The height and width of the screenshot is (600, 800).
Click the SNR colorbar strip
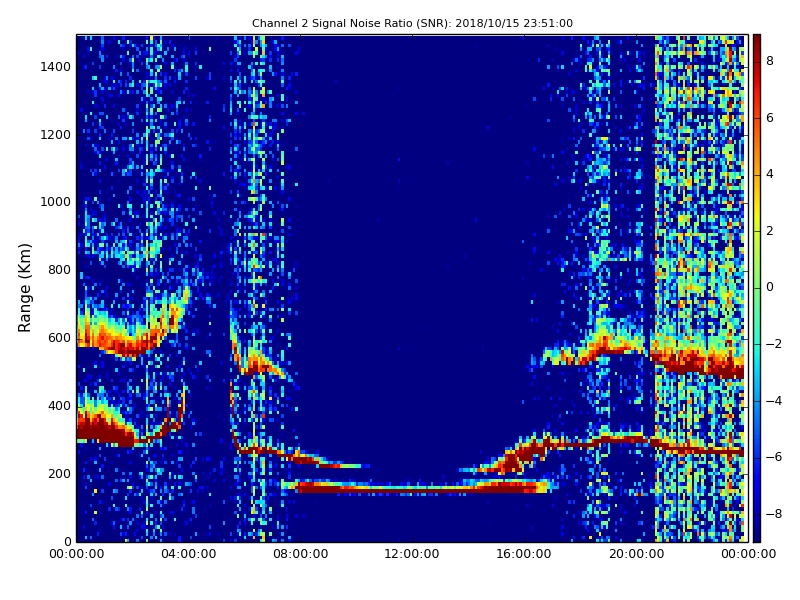click(x=757, y=288)
